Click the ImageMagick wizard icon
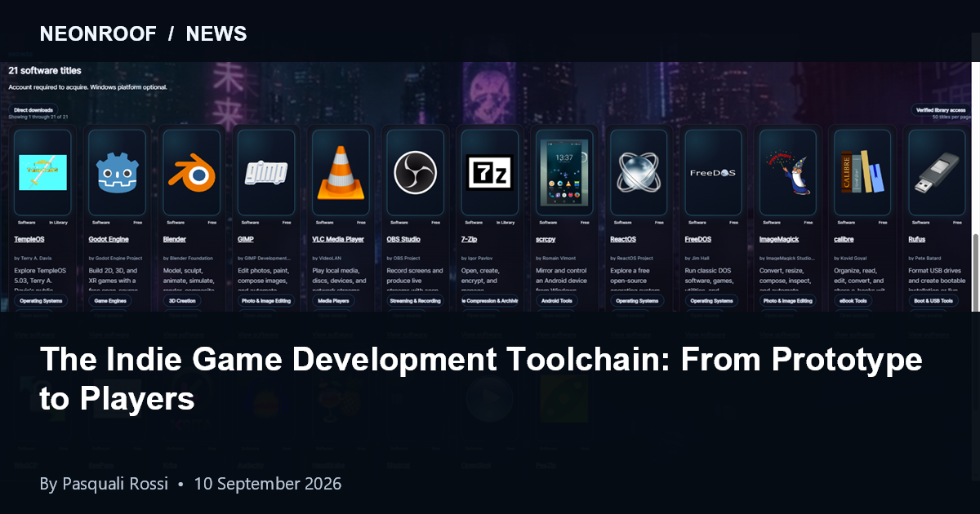980x514 pixels. tap(787, 172)
